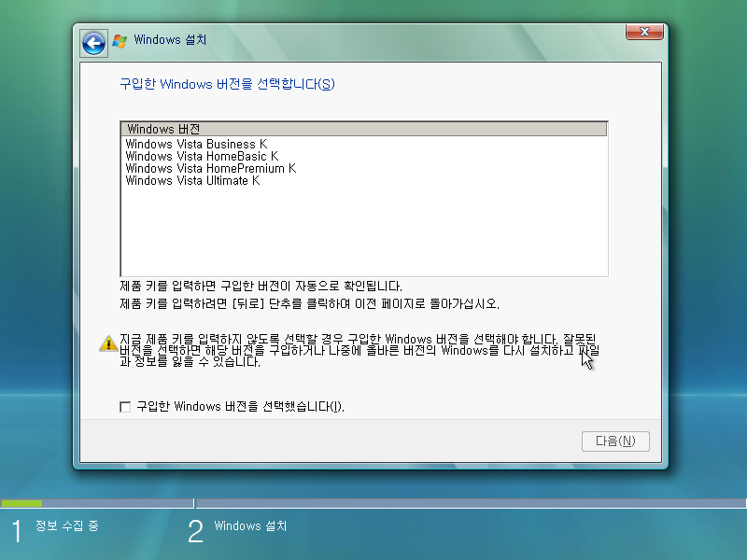The width and height of the screenshot is (747, 560).
Task: Click the '구입한 Windows 버전을 선택합니다(S)' heading
Action: pyautogui.click(x=227, y=84)
